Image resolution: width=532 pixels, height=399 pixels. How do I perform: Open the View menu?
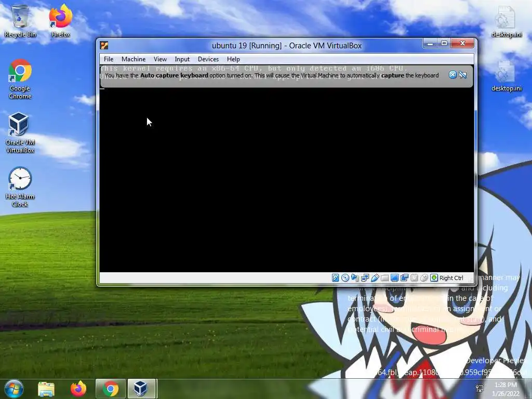coord(160,59)
